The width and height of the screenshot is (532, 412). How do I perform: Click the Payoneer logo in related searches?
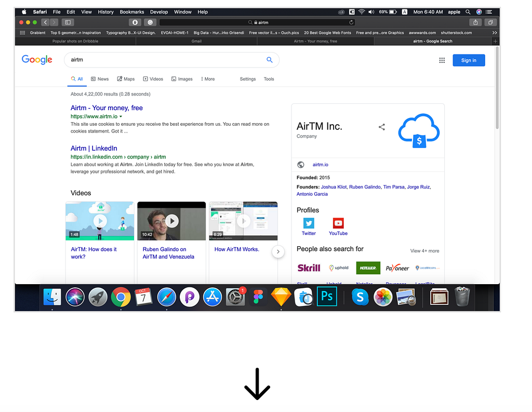click(397, 268)
